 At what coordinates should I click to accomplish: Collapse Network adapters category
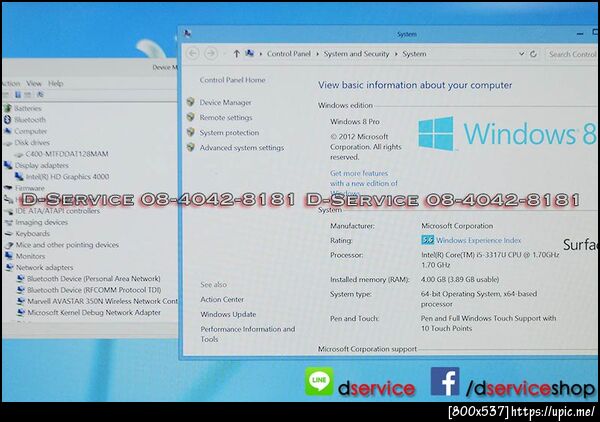click(44, 267)
